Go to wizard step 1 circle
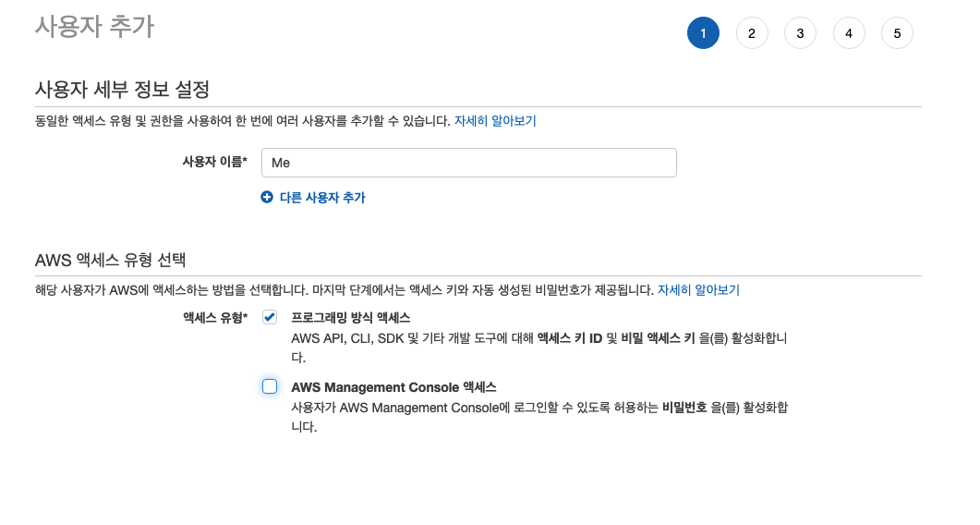 703,33
